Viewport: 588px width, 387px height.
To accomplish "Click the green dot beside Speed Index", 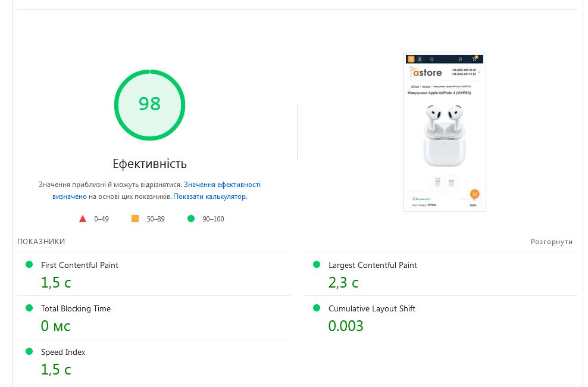I will click(29, 352).
